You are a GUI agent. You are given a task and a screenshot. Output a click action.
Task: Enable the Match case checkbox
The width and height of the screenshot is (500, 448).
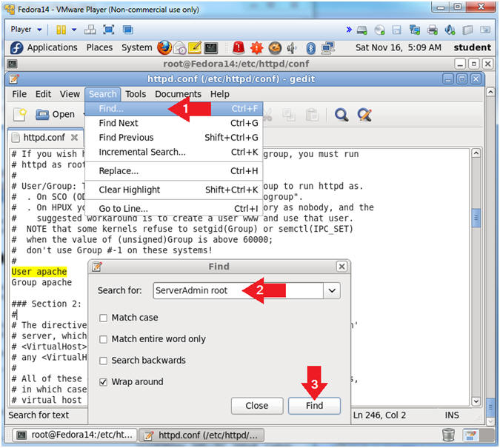(103, 318)
